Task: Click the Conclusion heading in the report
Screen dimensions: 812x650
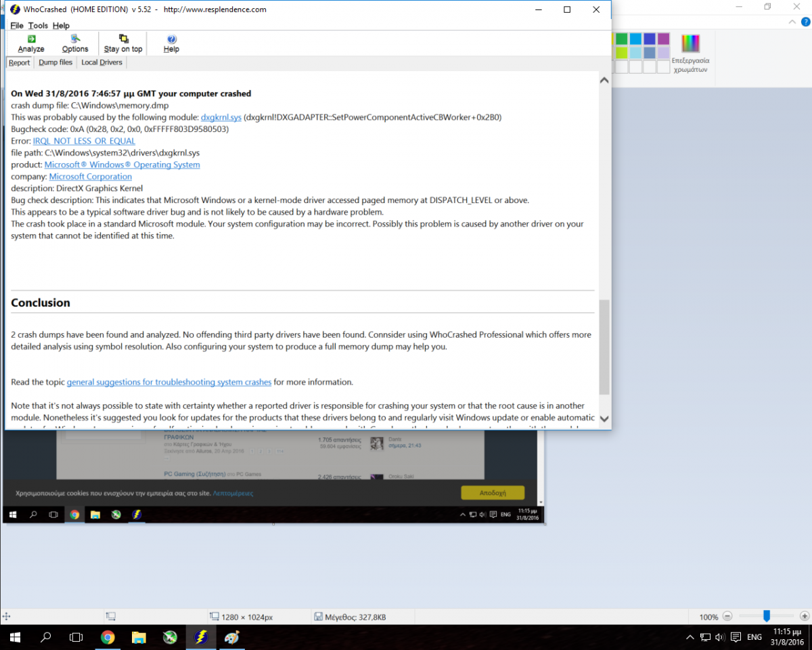Action: tap(41, 303)
